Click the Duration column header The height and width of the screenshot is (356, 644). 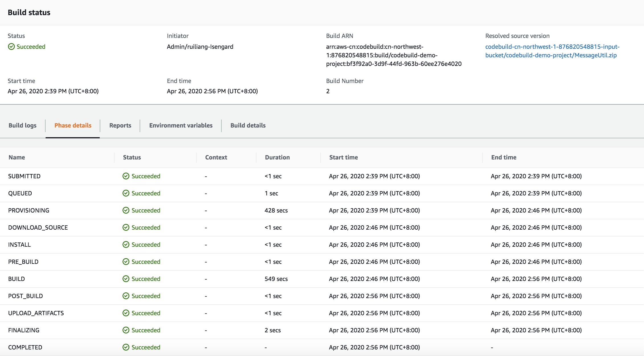click(277, 157)
